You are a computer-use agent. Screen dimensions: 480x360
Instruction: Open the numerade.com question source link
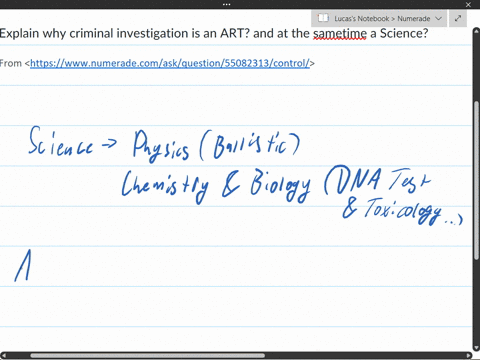(x=170, y=63)
